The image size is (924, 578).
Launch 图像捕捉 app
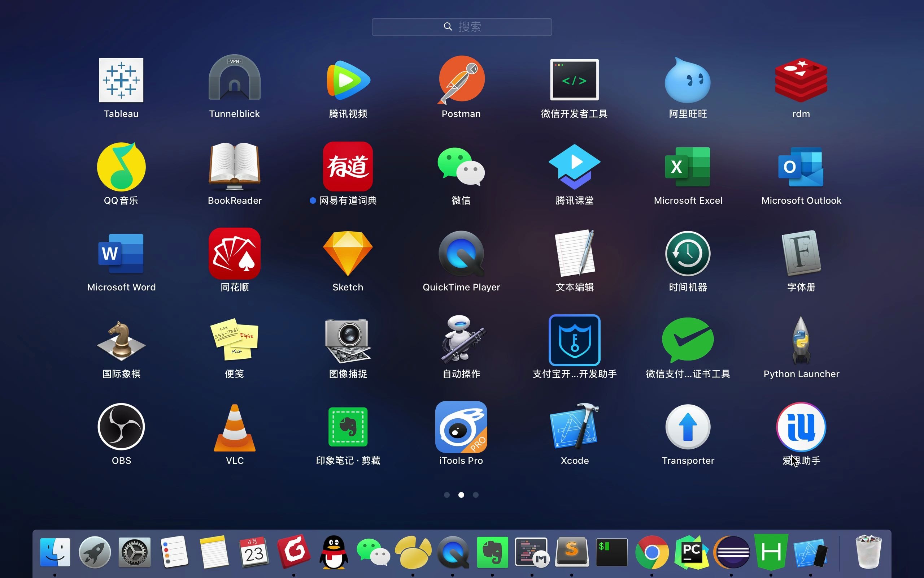point(348,340)
